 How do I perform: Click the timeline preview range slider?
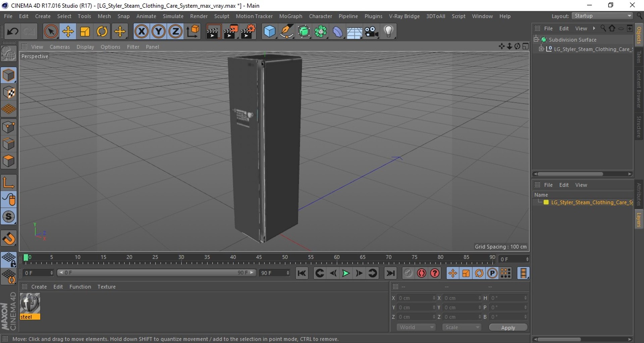(x=157, y=273)
